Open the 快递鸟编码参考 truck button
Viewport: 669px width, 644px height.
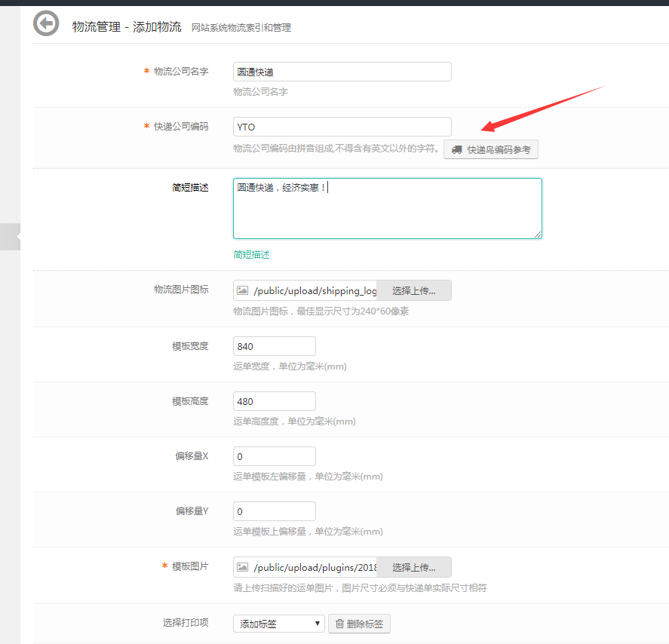490,149
